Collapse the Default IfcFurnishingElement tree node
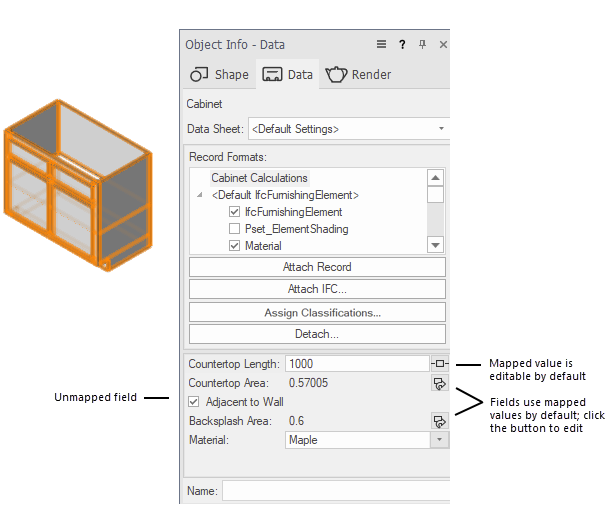 pos(200,195)
